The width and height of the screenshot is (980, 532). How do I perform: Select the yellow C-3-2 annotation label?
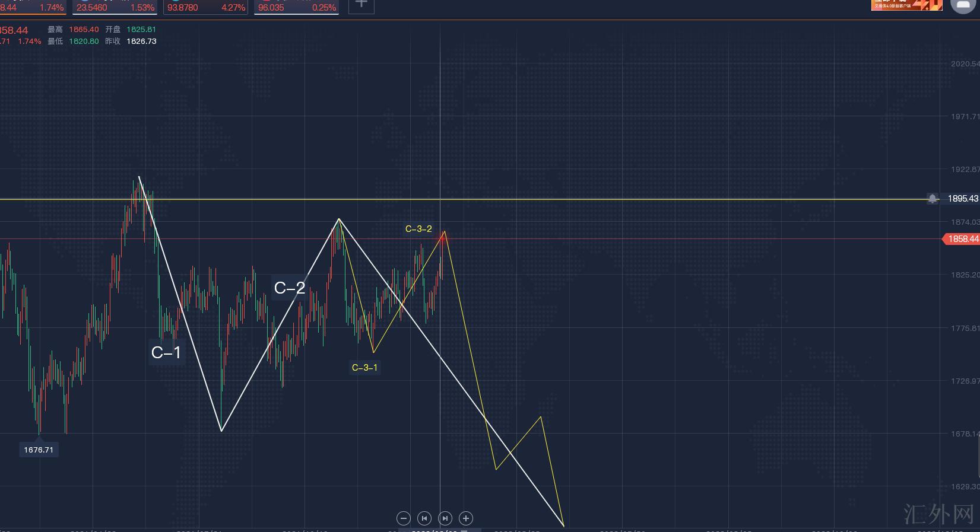click(418, 229)
